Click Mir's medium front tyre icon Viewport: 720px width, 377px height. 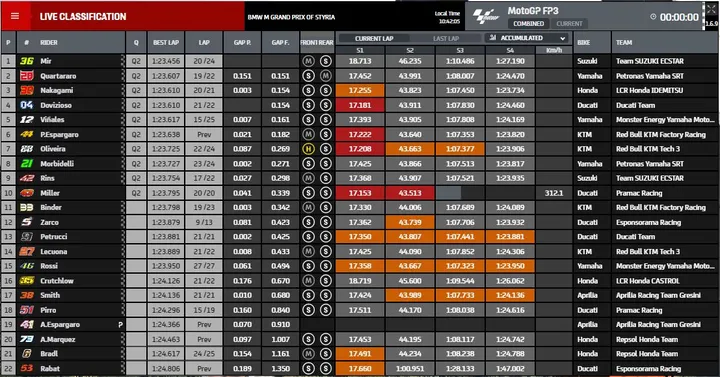(308, 61)
